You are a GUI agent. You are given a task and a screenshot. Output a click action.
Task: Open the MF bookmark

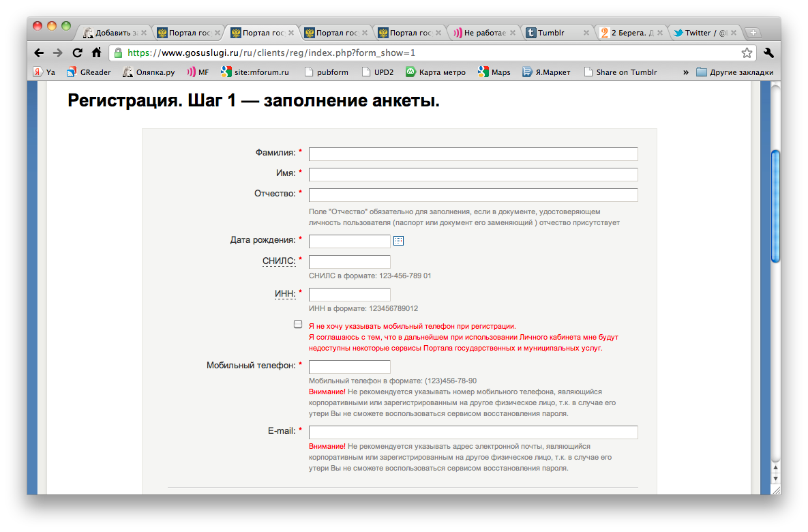click(198, 72)
